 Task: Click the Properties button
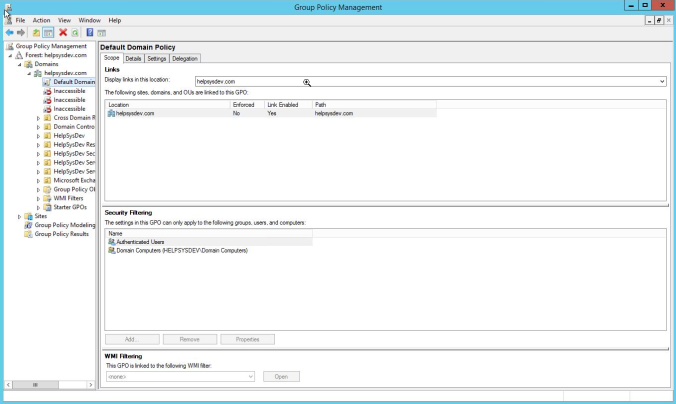247,339
